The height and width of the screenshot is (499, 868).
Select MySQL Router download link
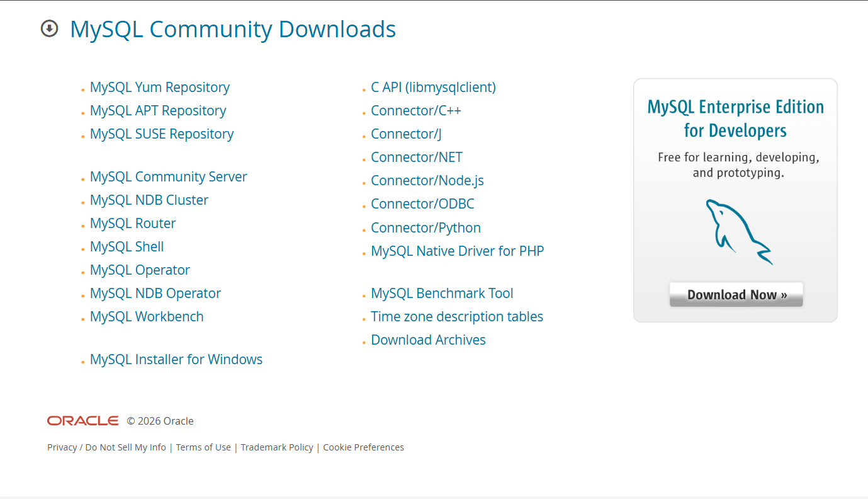[x=133, y=223]
